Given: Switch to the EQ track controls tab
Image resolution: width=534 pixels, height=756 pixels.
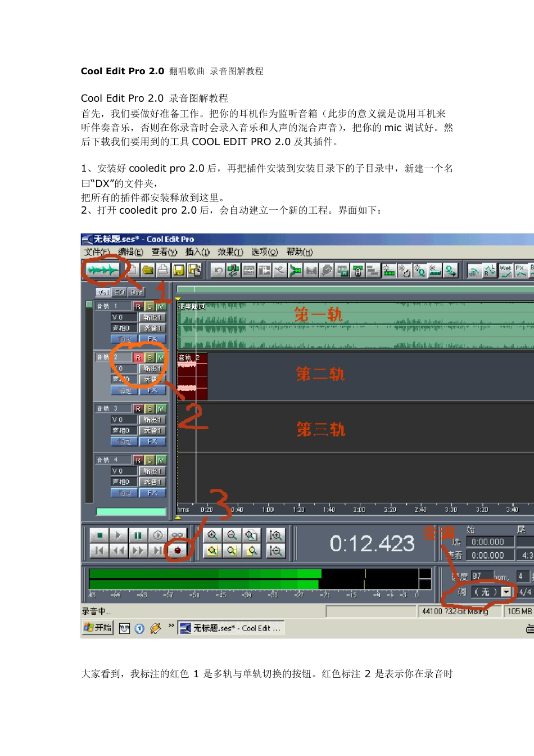Looking at the screenshot, I should (x=119, y=292).
